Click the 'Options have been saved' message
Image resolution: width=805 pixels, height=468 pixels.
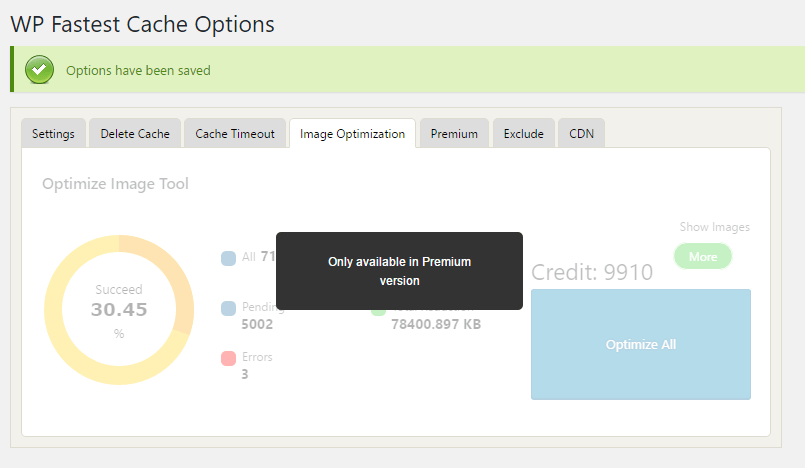[x=138, y=70]
